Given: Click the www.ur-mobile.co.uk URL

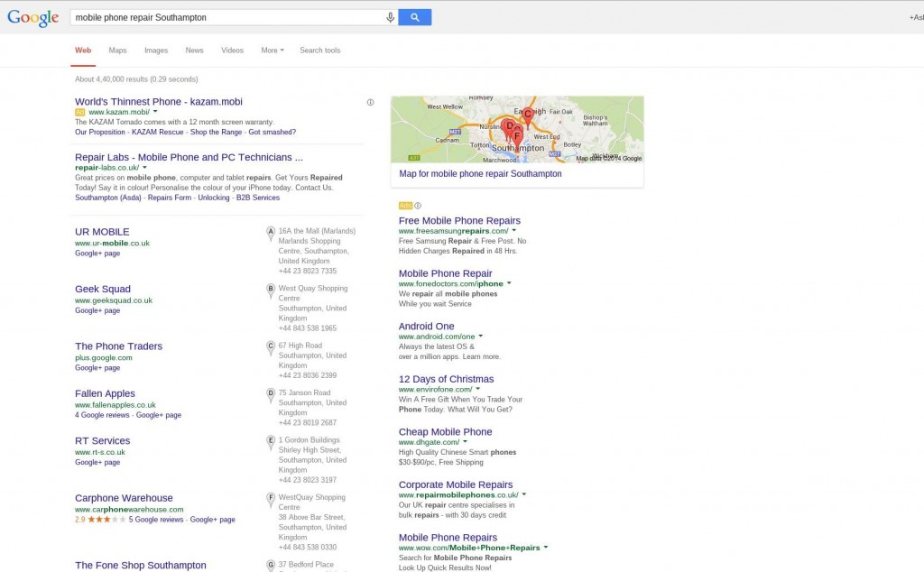Looking at the screenshot, I should coord(112,244).
